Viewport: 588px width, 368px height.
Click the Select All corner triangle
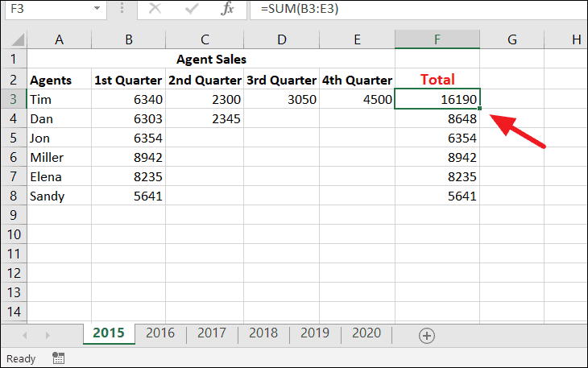pos(18,39)
